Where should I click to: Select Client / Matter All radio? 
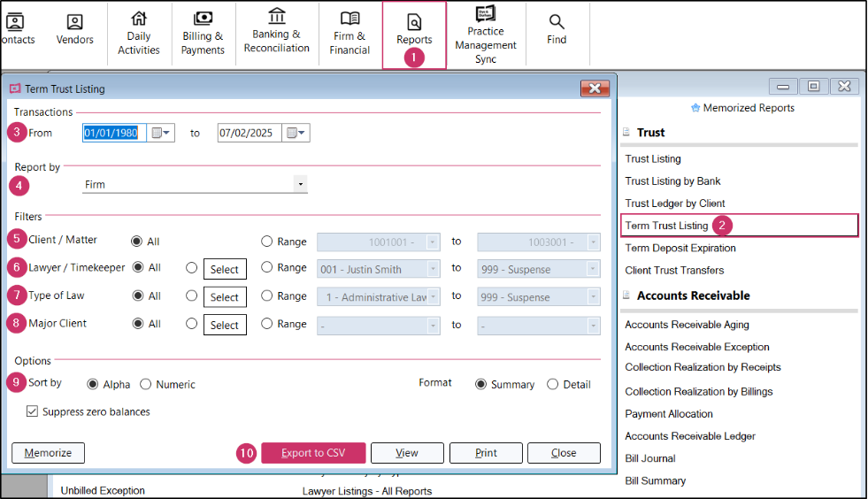(136, 242)
